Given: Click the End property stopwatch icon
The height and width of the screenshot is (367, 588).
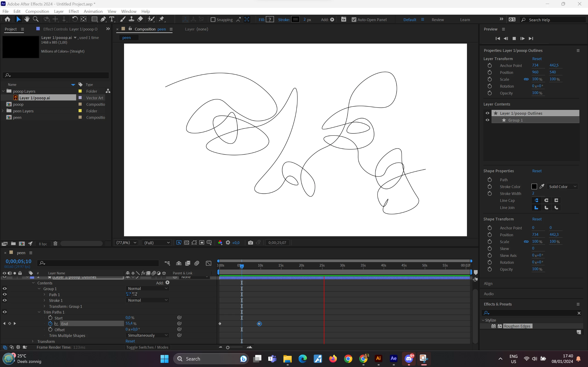Looking at the screenshot, I should point(50,324).
